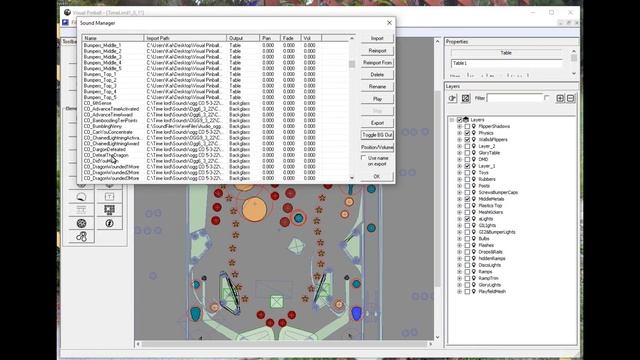Click the bulb icon of the PlayfieldMesh layer
The height and width of the screenshot is (360, 640).
(474, 291)
